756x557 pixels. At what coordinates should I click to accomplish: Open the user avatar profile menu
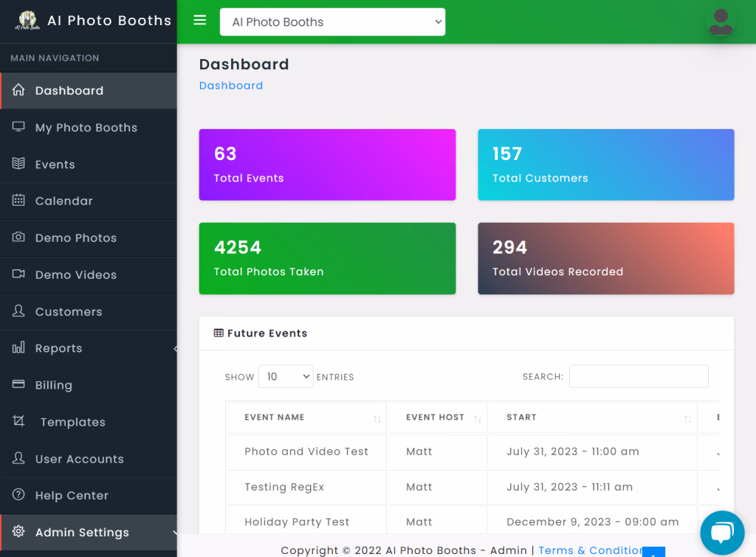721,21
